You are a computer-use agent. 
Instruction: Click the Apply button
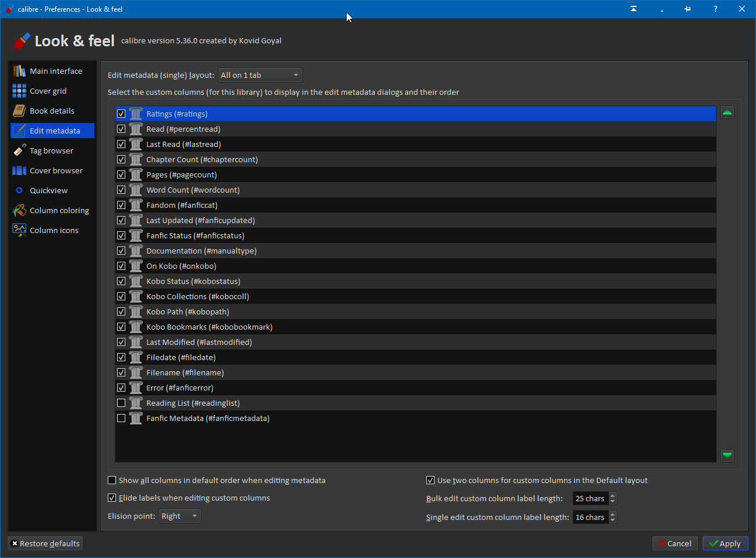point(725,543)
